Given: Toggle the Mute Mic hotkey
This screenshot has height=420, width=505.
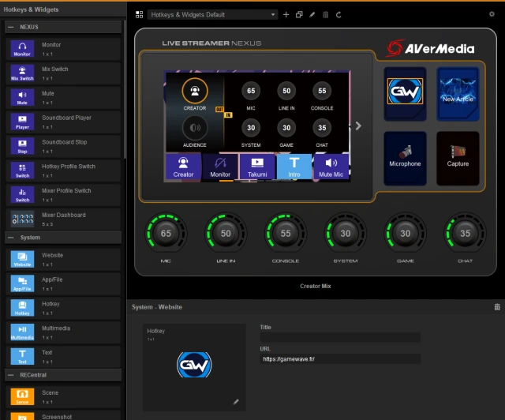Looking at the screenshot, I should [331, 167].
